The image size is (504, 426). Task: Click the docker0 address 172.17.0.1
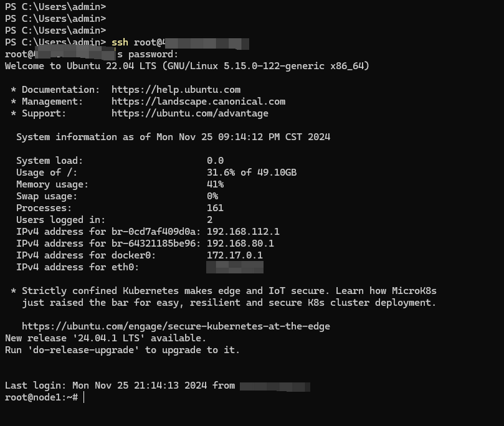[x=235, y=255]
